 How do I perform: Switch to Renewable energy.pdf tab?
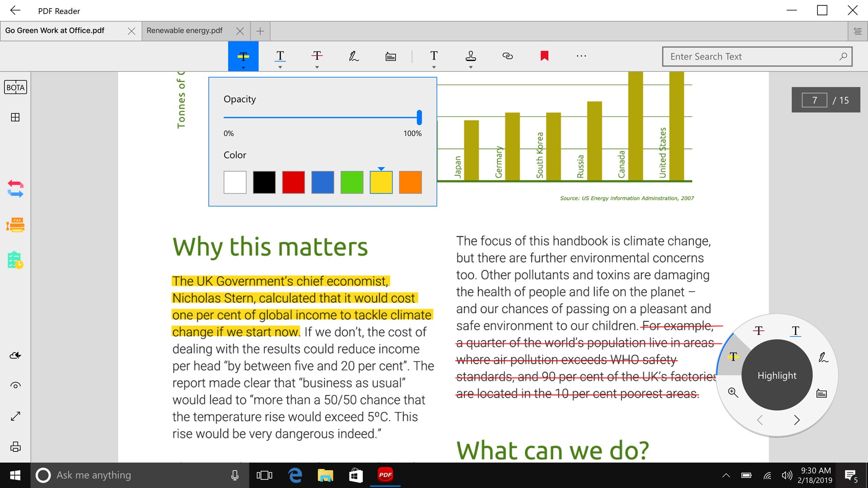[184, 31]
